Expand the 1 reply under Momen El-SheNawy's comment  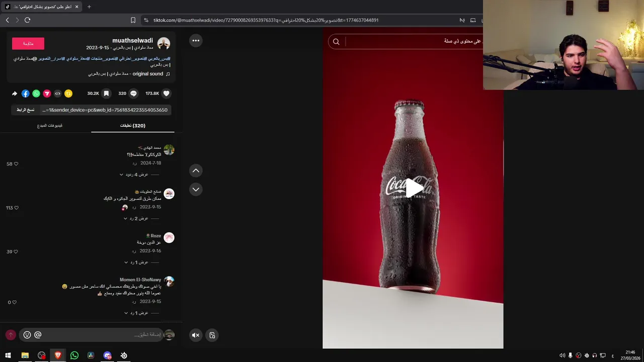coord(136,313)
